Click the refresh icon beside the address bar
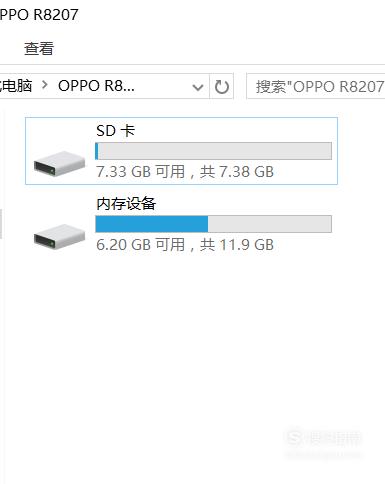The height and width of the screenshot is (484, 385). 222,87
